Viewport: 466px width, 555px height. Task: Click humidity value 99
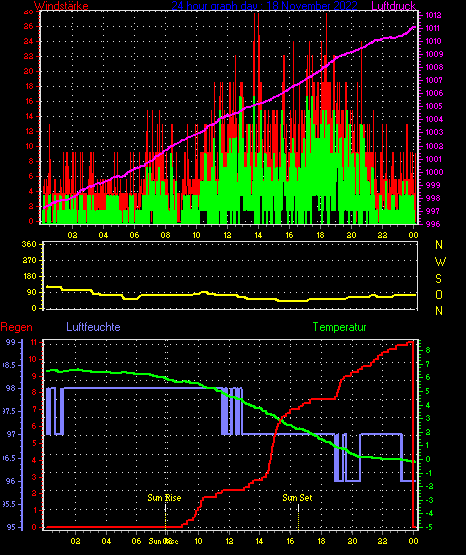[x=11, y=342]
